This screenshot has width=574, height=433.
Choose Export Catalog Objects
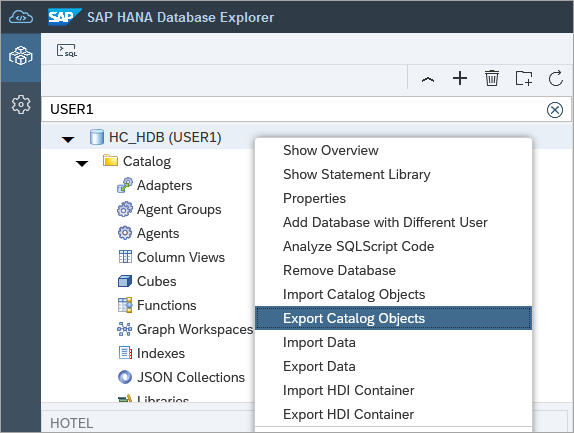(394, 318)
